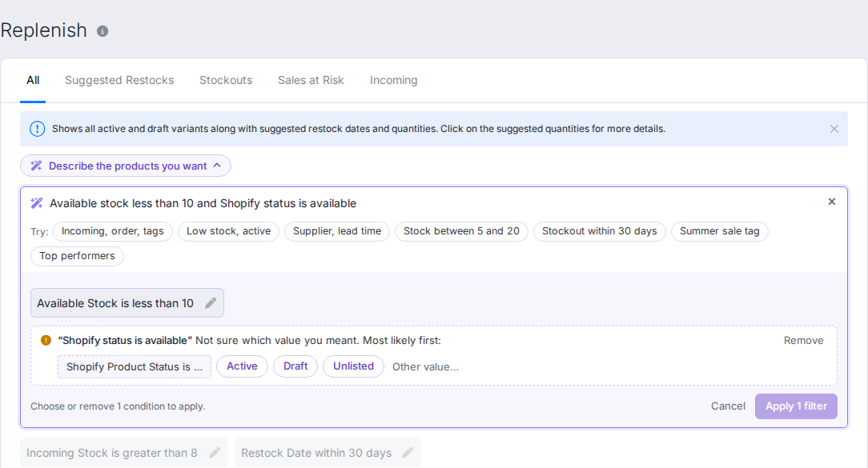868x468 pixels.
Task: Pick the Supplier, lead time suggestion
Action: pos(337,231)
